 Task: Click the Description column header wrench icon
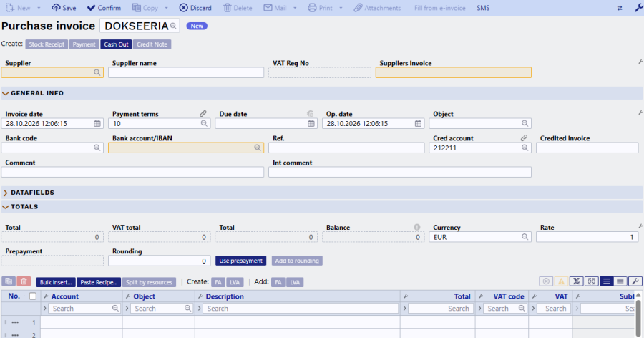200,296
